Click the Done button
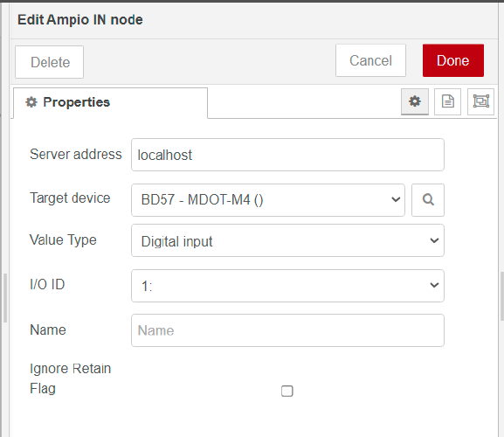This screenshot has height=437, width=504. pyautogui.click(x=452, y=60)
